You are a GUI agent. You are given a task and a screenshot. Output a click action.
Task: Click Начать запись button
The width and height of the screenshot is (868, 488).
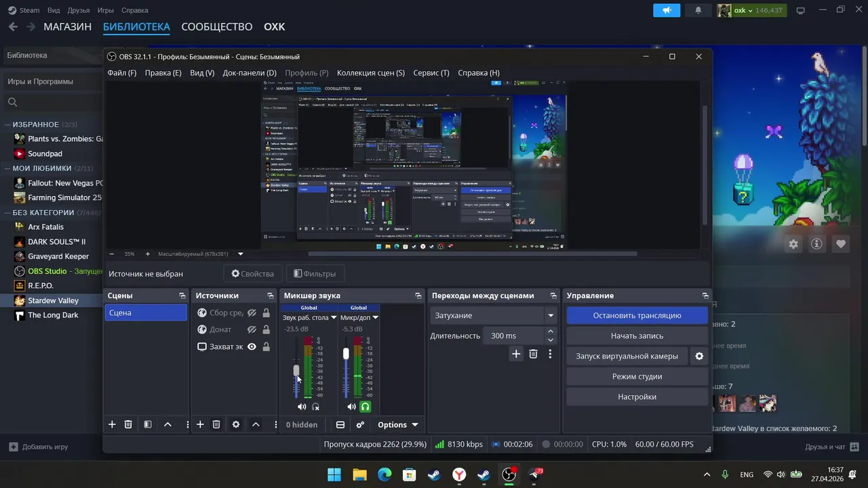click(637, 335)
